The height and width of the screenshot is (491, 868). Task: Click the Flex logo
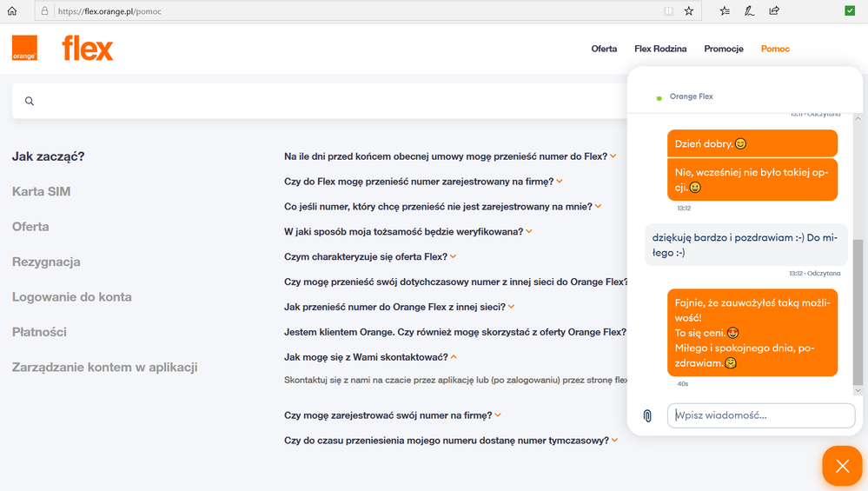[88, 49]
